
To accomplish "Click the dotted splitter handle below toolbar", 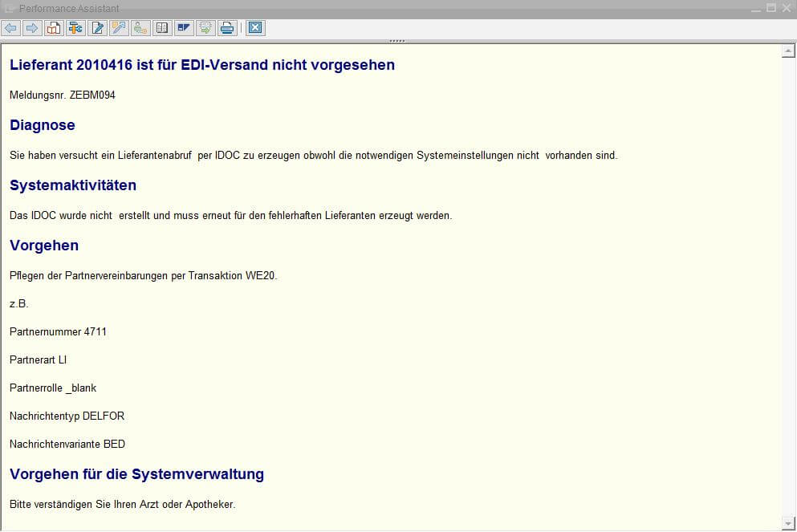I will coord(397,41).
